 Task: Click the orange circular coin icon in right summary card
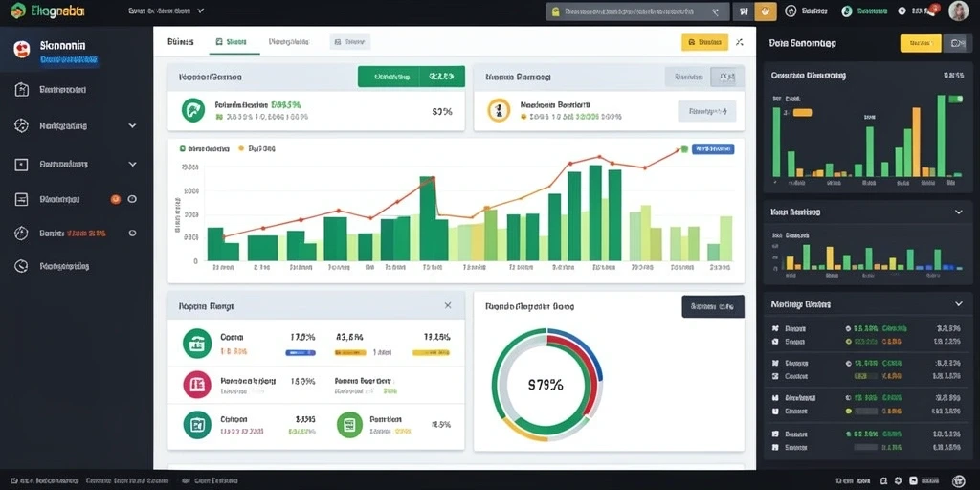coord(499,110)
